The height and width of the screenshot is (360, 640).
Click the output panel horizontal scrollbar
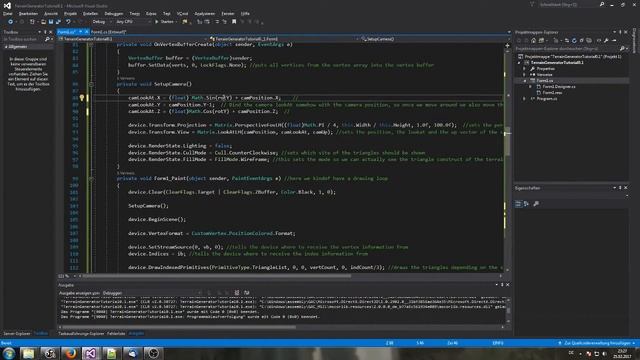pos(179,327)
